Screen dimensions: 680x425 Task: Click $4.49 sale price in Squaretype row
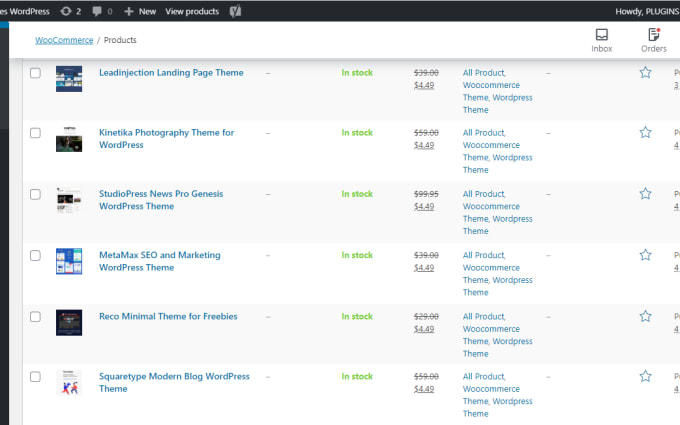(x=424, y=389)
